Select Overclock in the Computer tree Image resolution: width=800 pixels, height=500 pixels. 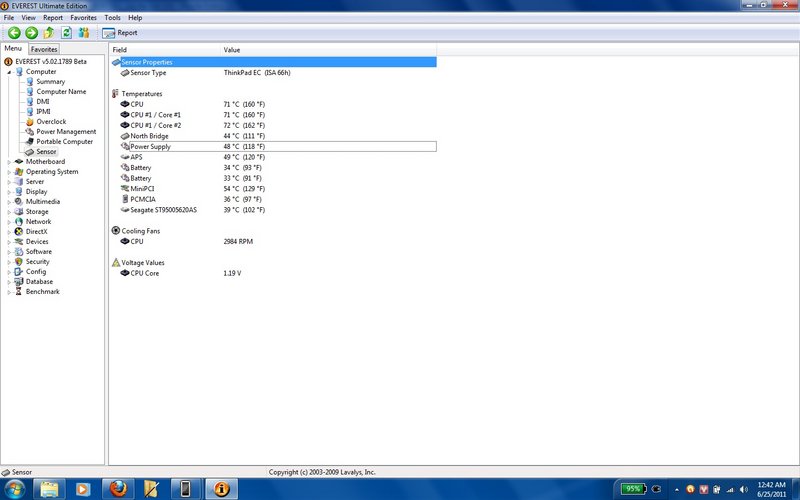pos(51,121)
